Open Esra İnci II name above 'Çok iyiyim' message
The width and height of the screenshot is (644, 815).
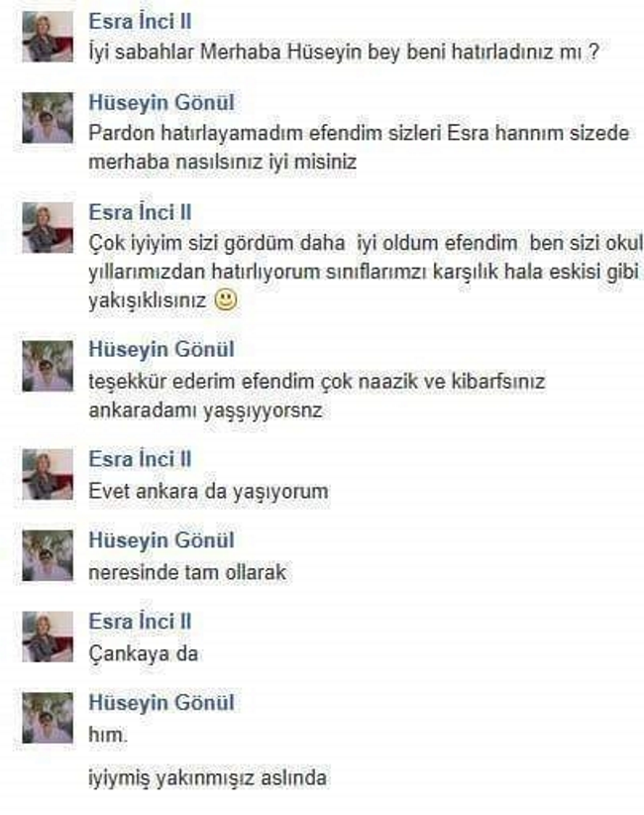point(141,212)
